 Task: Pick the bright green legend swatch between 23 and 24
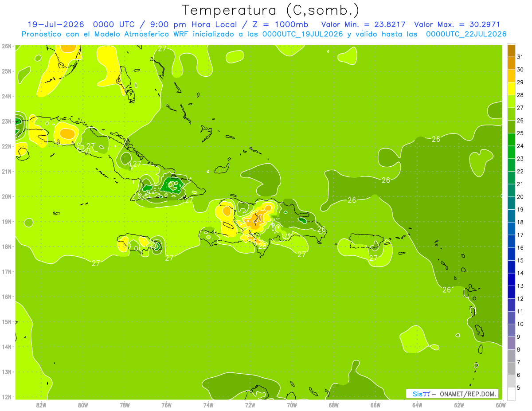click(x=511, y=153)
